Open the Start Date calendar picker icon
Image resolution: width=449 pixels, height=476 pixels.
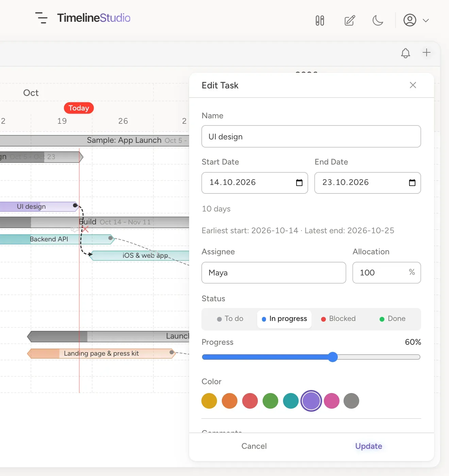tap(299, 183)
